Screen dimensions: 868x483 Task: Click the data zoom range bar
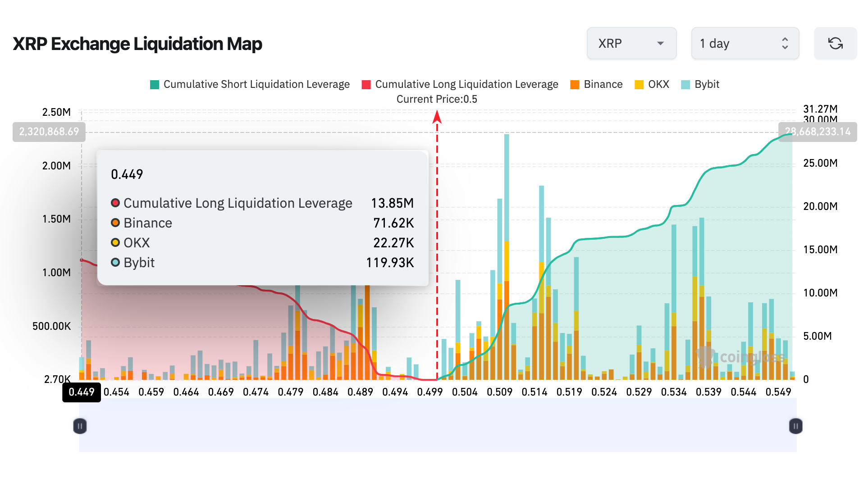point(438,425)
